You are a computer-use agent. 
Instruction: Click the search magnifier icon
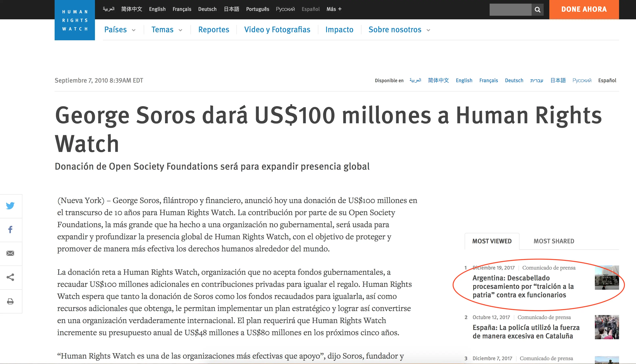coord(537,9)
